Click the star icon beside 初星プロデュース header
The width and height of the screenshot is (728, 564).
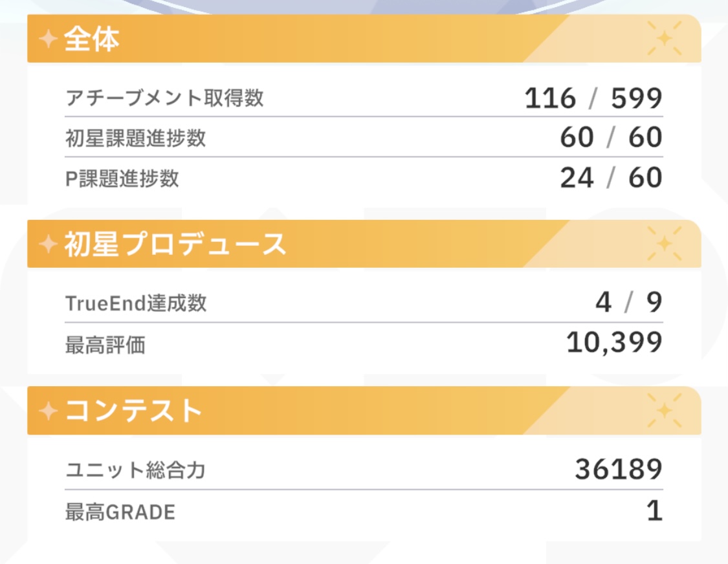tap(48, 244)
